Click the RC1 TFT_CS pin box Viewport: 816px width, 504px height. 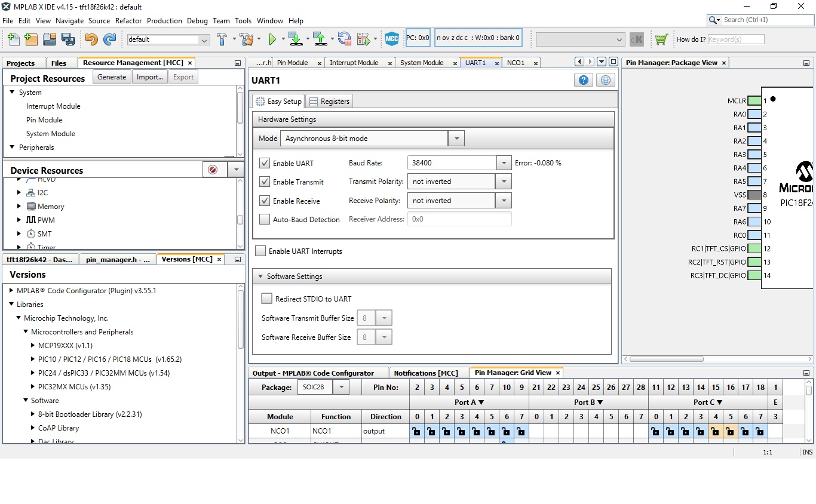(754, 248)
